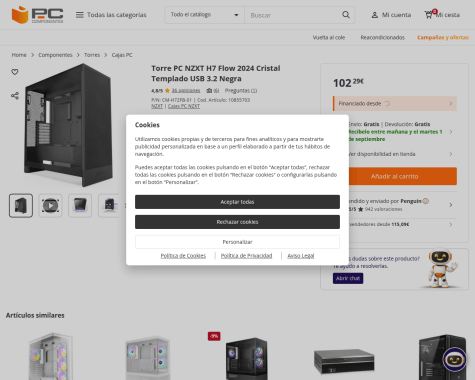
Task: Go to Vuelta al cole menu
Action: [329, 37]
